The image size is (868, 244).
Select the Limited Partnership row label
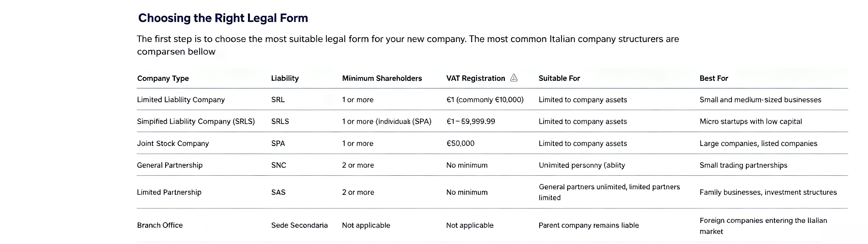(169, 192)
